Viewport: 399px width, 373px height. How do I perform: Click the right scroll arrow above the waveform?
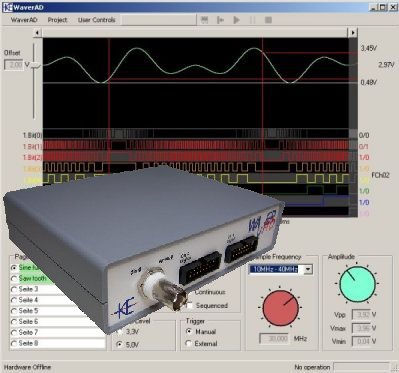(353, 33)
